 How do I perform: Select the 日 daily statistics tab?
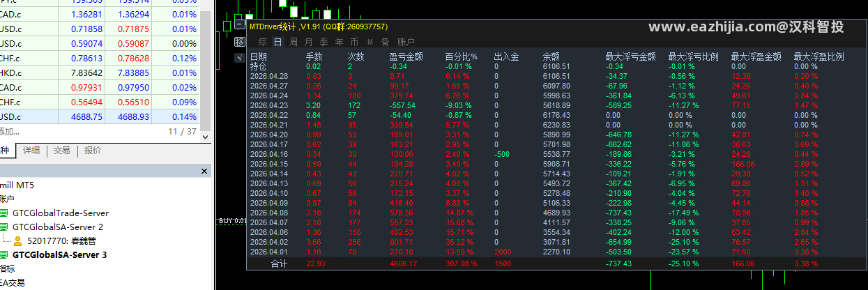(278, 42)
